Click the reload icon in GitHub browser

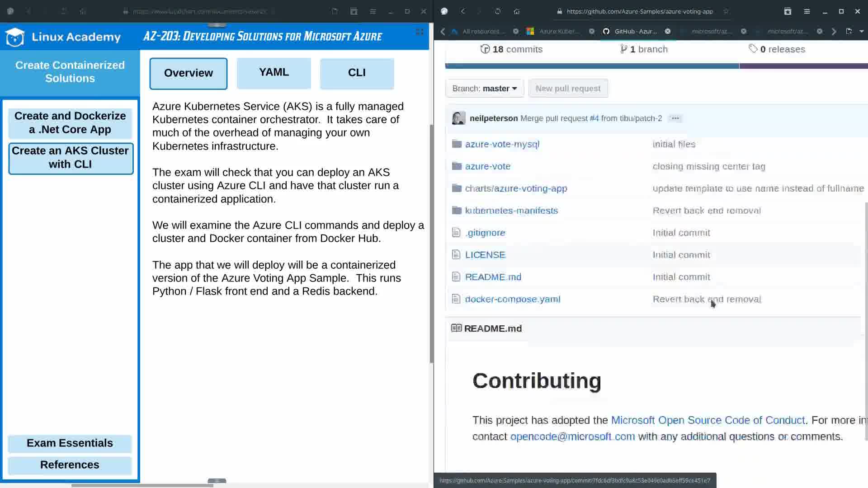coord(497,11)
